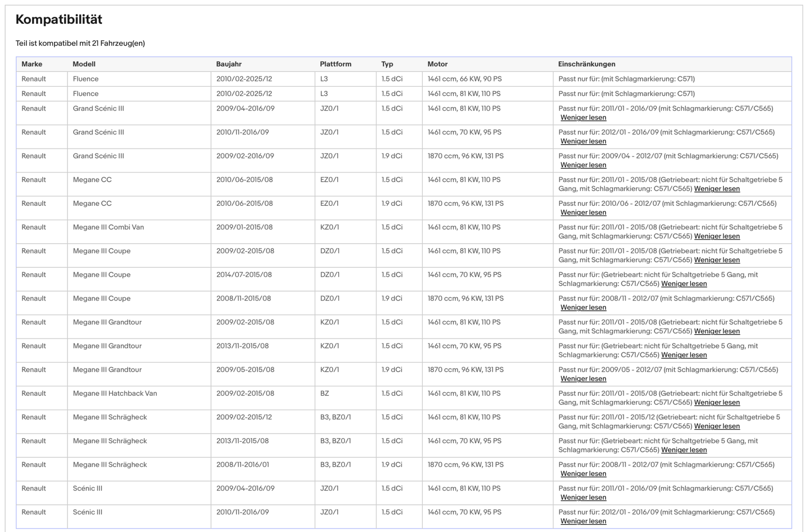Click Weniger lesen in Megane III Combi Van row

tap(717, 236)
